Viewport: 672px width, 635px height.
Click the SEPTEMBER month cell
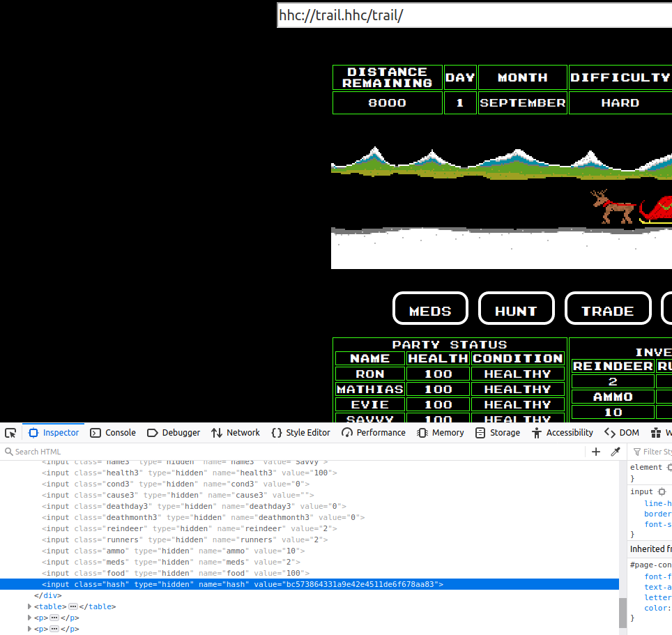click(523, 103)
